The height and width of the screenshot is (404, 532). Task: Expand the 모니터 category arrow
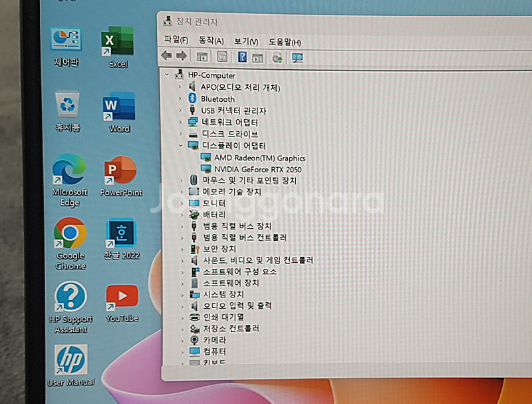182,203
